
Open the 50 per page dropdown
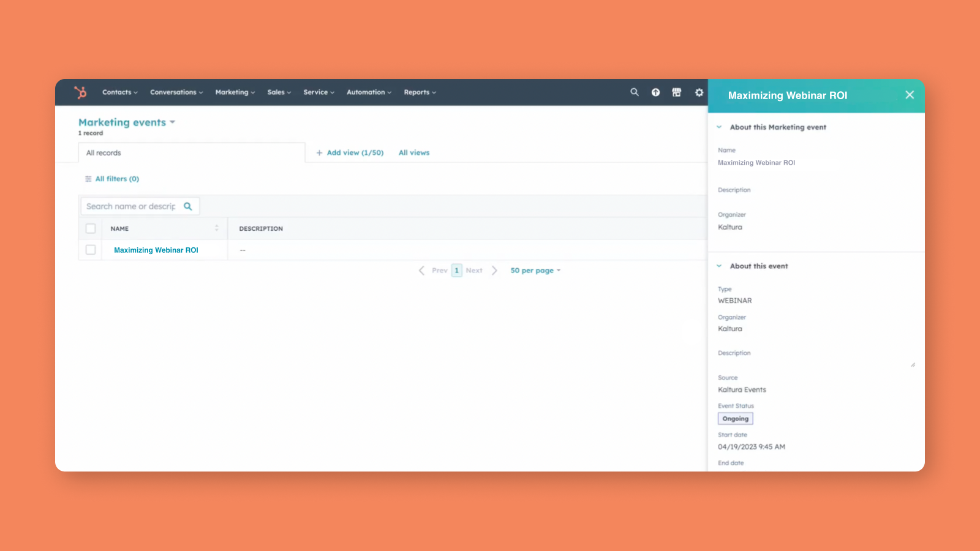click(x=535, y=271)
